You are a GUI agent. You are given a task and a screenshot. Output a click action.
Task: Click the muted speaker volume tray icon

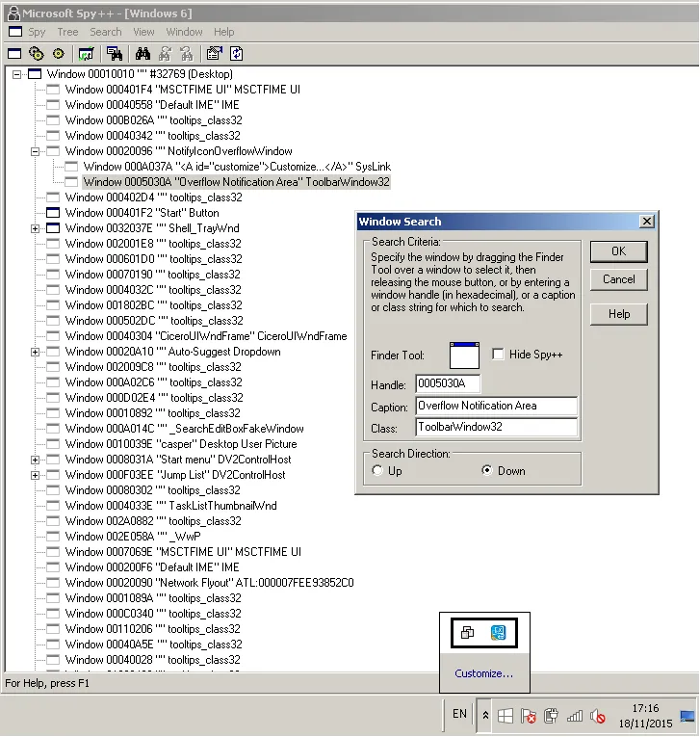tap(598, 717)
